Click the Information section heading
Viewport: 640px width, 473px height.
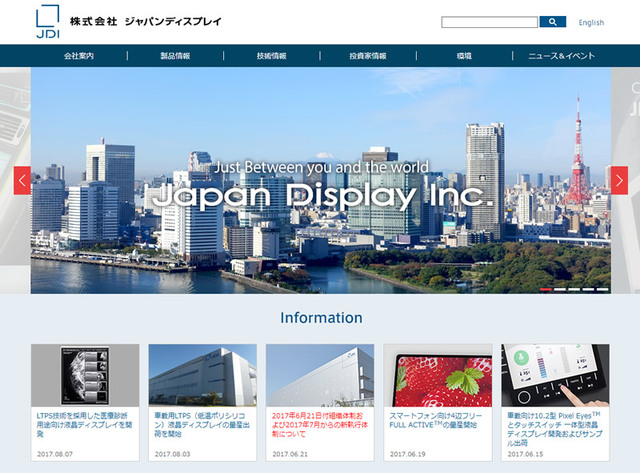[321, 318]
